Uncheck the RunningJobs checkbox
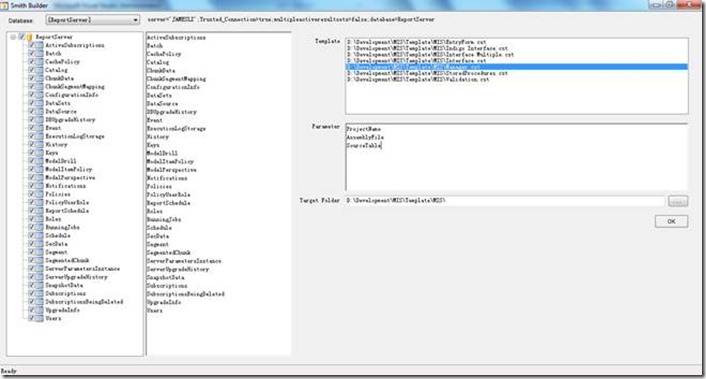Viewport: 706px width, 379px height. 32,227
